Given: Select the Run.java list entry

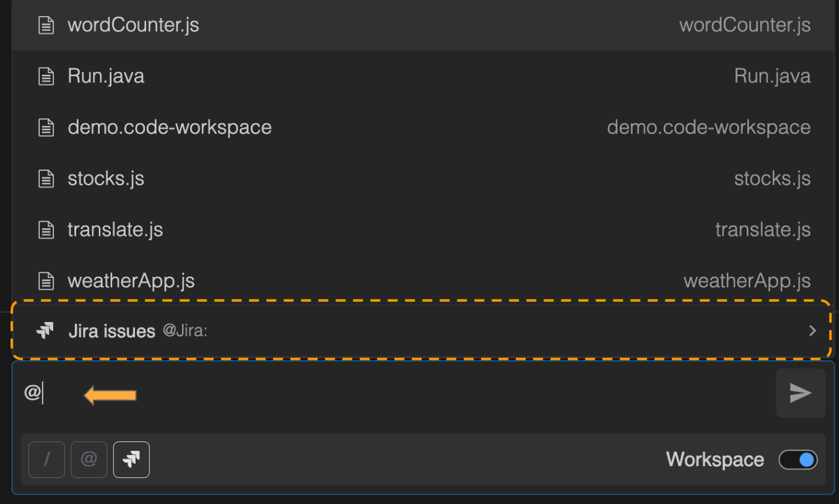Looking at the screenshot, I should pyautogui.click(x=106, y=76).
